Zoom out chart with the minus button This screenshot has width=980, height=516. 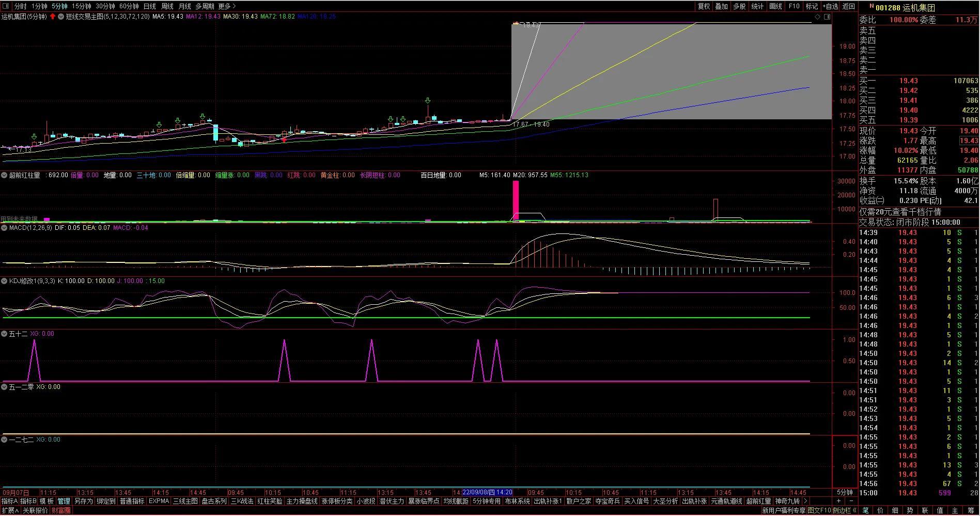(x=851, y=501)
